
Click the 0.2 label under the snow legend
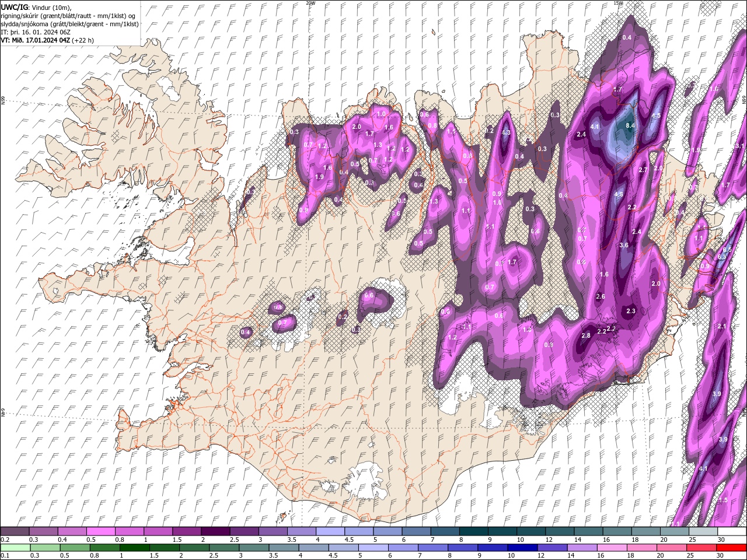pyautogui.click(x=5, y=540)
